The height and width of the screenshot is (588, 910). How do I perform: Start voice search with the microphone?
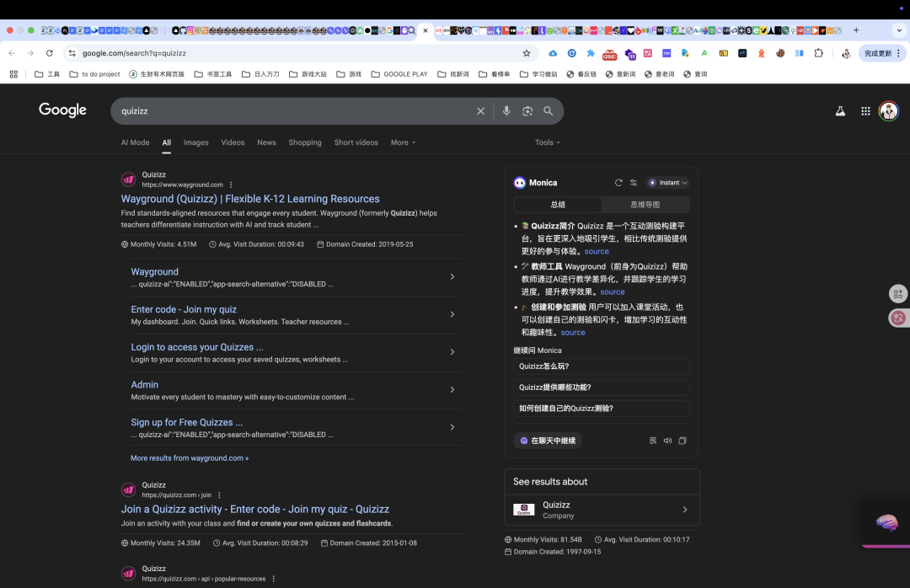pyautogui.click(x=506, y=111)
